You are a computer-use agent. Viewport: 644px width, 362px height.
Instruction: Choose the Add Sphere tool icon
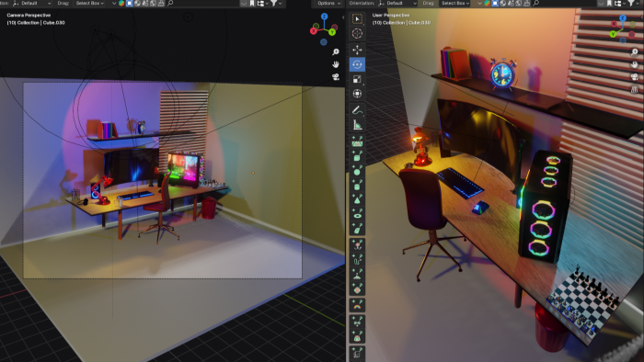357,171
